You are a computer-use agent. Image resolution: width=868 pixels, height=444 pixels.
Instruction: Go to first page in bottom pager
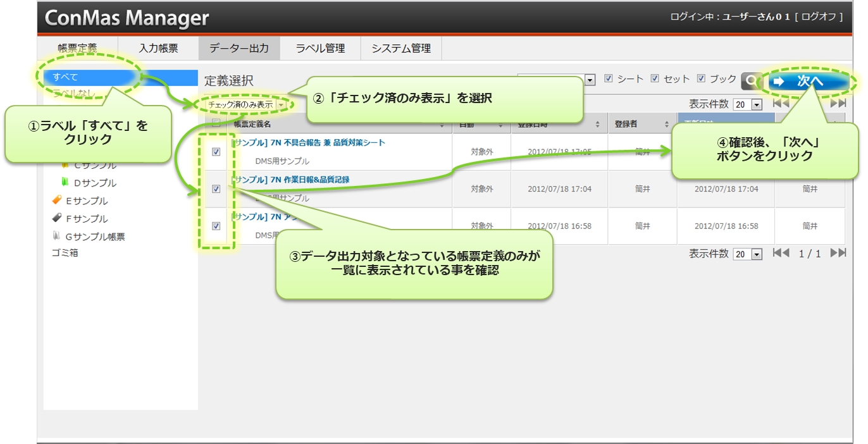coord(781,253)
